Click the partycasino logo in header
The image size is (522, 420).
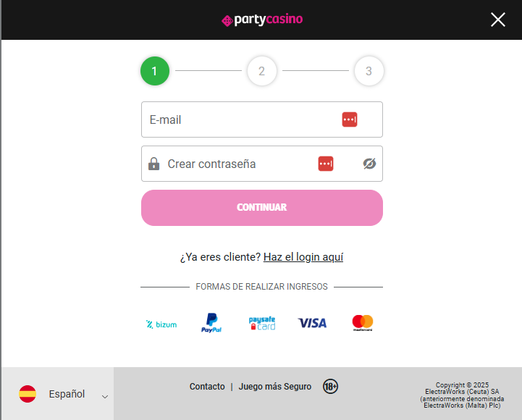tap(261, 20)
